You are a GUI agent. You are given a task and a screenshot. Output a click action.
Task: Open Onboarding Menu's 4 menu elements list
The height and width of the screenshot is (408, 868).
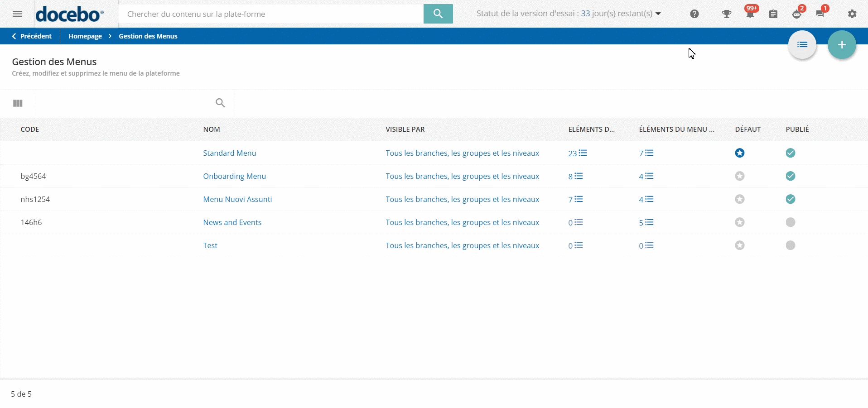point(646,176)
